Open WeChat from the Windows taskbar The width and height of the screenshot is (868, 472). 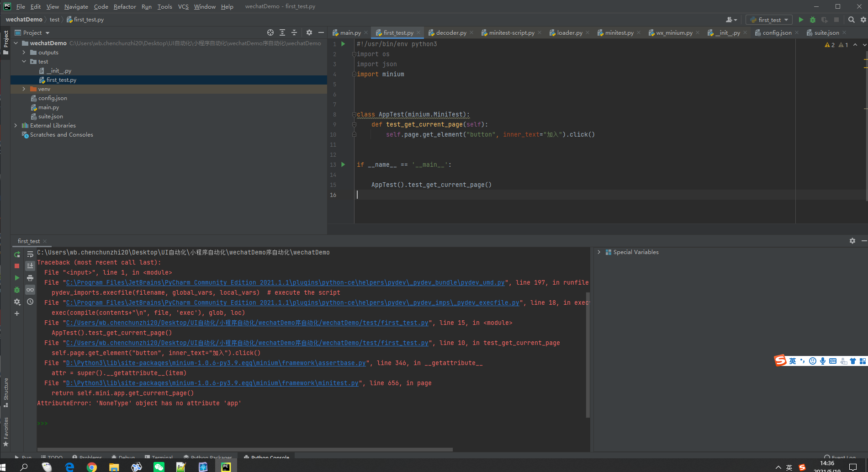159,467
